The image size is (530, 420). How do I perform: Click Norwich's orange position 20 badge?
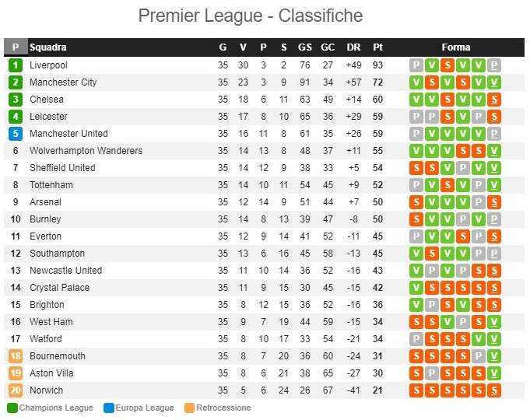(16, 390)
